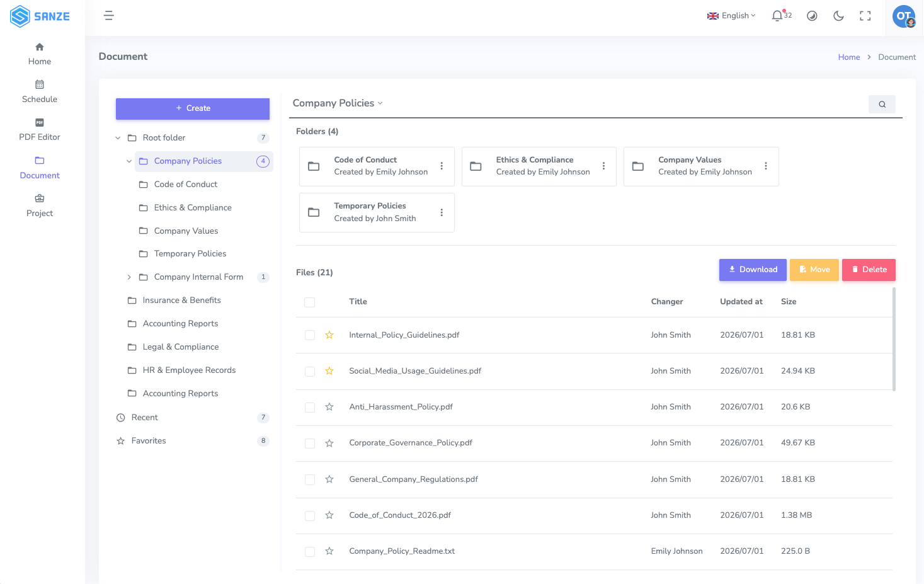Expand Company Internal Form tree arrow
This screenshot has height=584, width=924.
(x=129, y=277)
